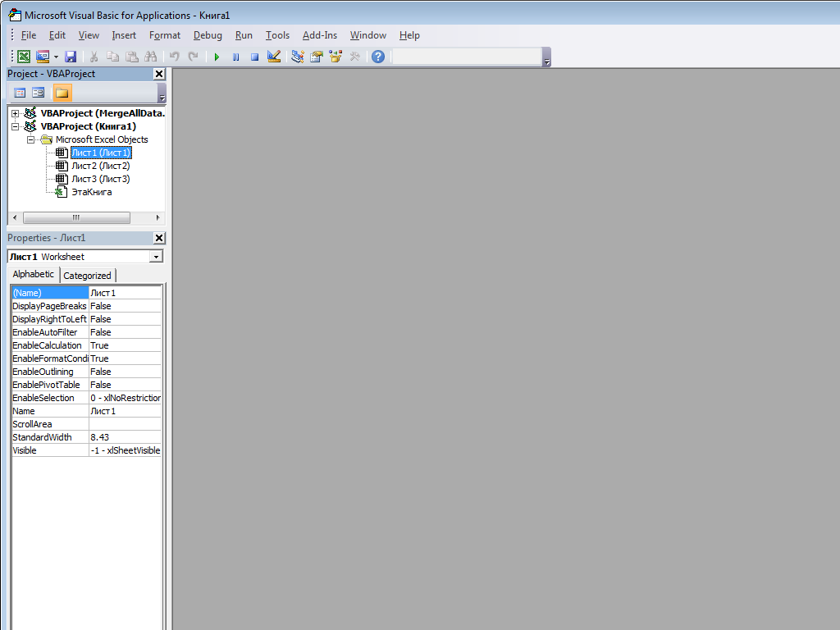Select the StandardWidth value 8.43

tap(125, 437)
